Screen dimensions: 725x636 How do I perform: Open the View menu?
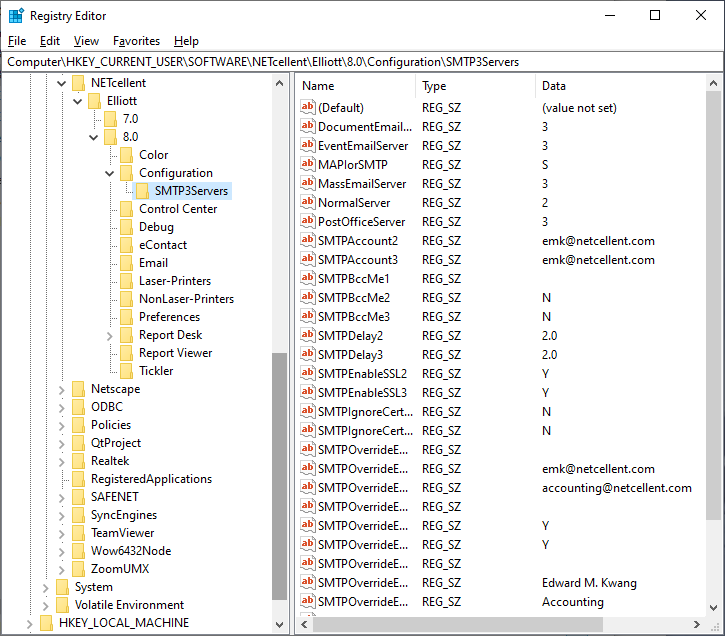86,41
